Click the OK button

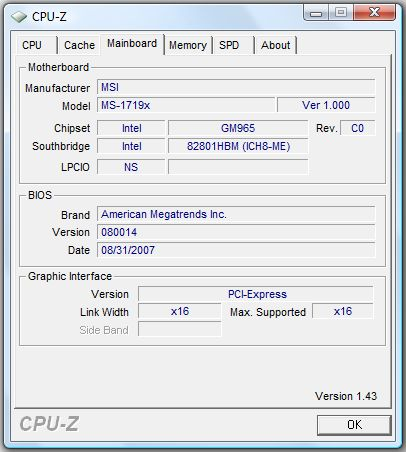click(x=354, y=425)
